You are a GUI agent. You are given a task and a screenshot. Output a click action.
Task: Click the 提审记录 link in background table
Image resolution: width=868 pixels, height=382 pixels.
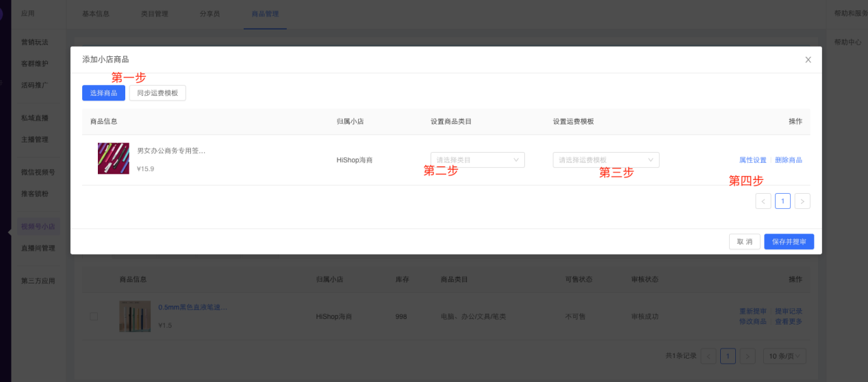click(x=789, y=311)
